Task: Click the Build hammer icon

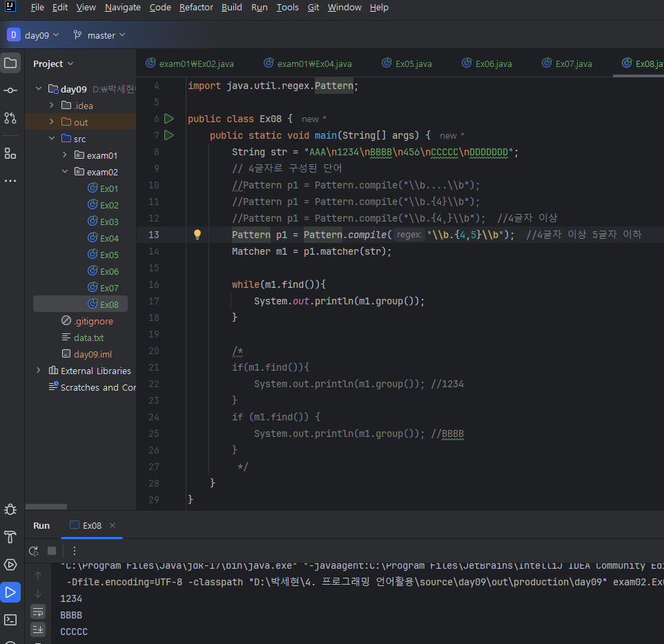Action: (x=10, y=537)
